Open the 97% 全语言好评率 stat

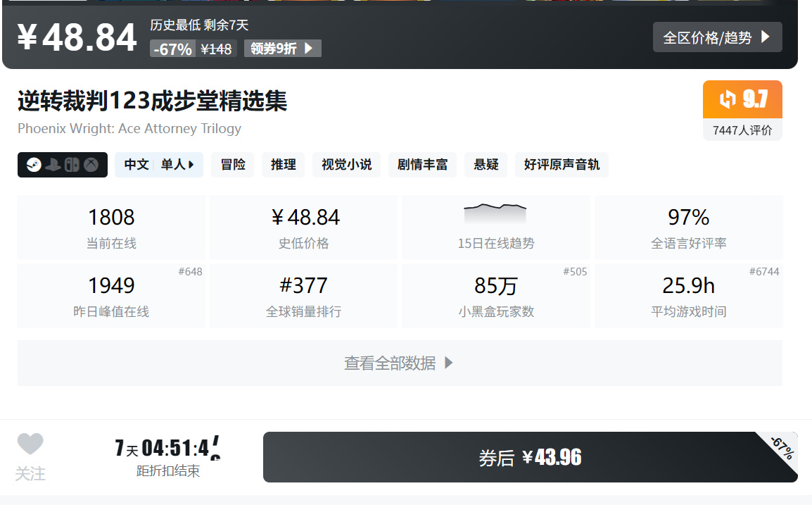pos(689,227)
